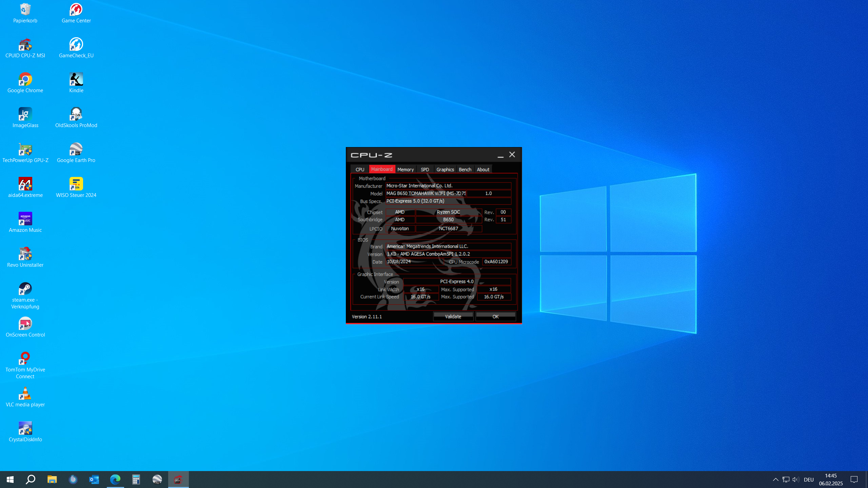Image resolution: width=868 pixels, height=488 pixels.
Task: Open the SPD tab
Action: coord(425,169)
